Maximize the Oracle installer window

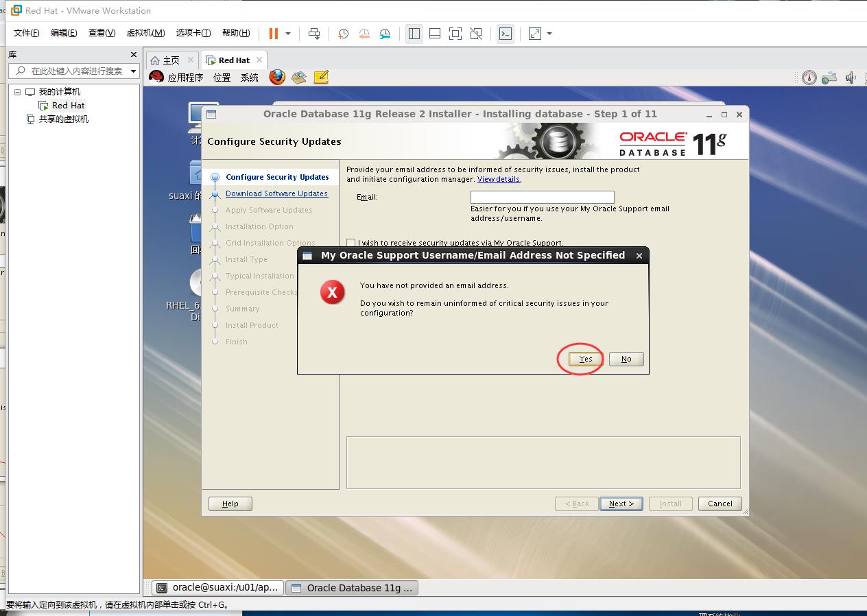coord(724,115)
